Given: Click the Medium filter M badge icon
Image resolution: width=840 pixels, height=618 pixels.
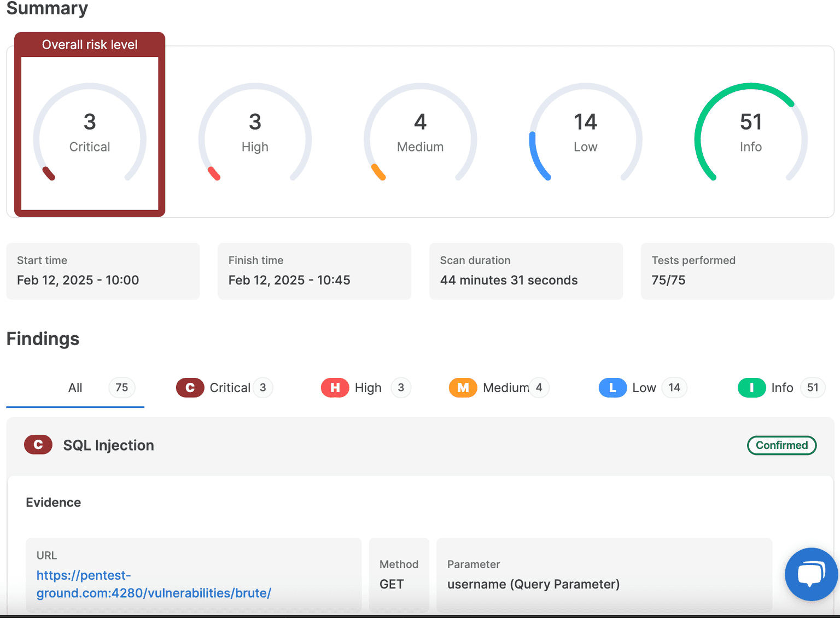Looking at the screenshot, I should [463, 388].
